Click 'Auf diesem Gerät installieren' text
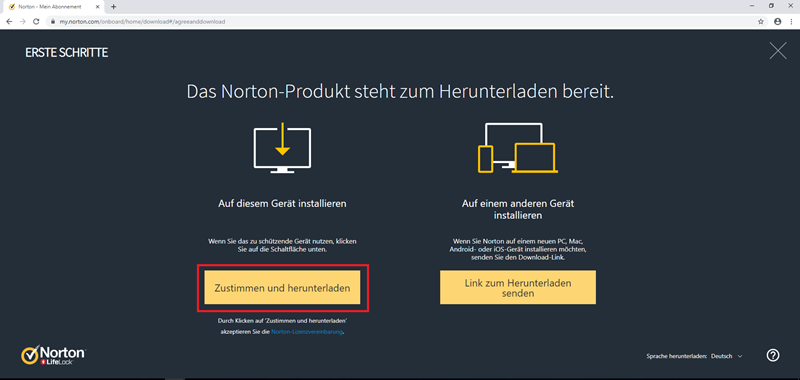The width and height of the screenshot is (800, 380). pyautogui.click(x=282, y=204)
